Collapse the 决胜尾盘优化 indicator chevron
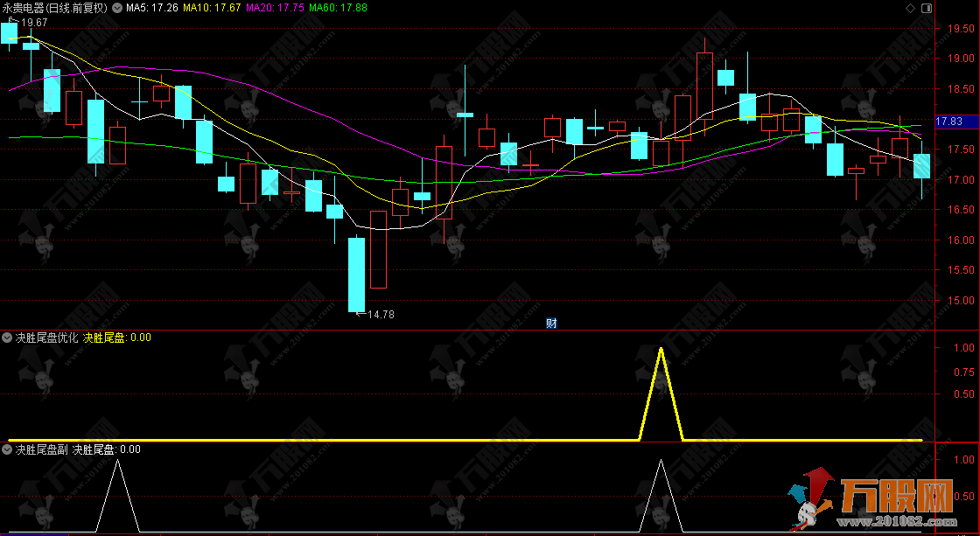The image size is (980, 536). click(x=7, y=338)
